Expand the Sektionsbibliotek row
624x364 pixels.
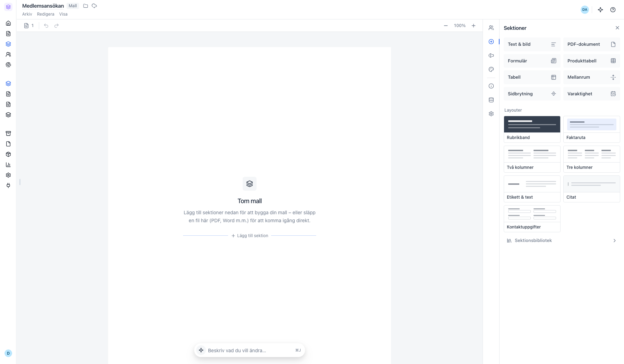click(x=562, y=241)
